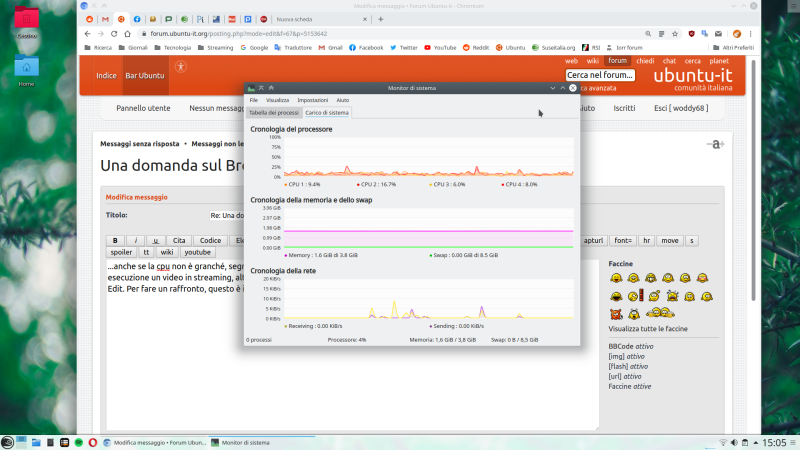The height and width of the screenshot is (450, 800).
Task: Insert the angry red devil smiley
Action: (x=616, y=314)
